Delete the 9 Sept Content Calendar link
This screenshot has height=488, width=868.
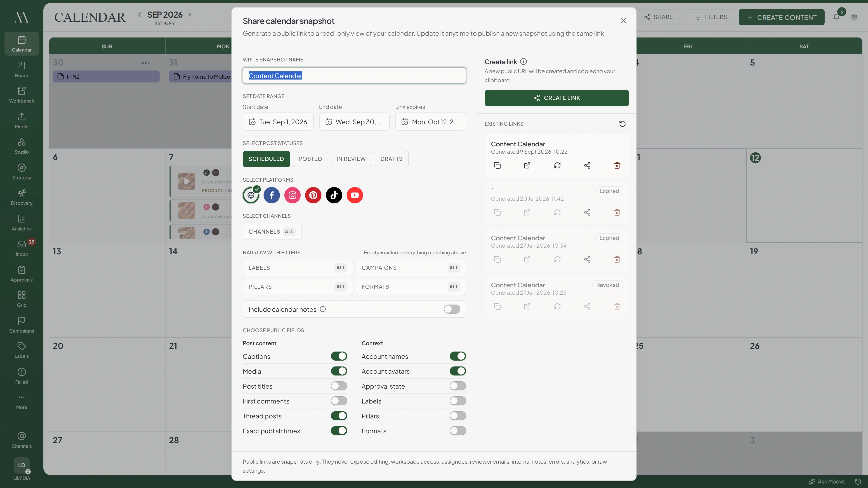tap(617, 165)
